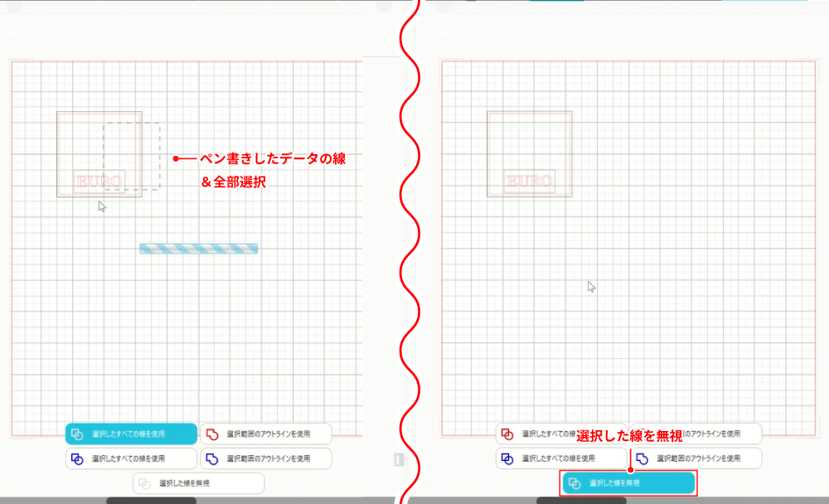Click the blue overlapping-shapes icon for 選択したすべての線を使用
The image size is (829, 504).
click(x=79, y=458)
